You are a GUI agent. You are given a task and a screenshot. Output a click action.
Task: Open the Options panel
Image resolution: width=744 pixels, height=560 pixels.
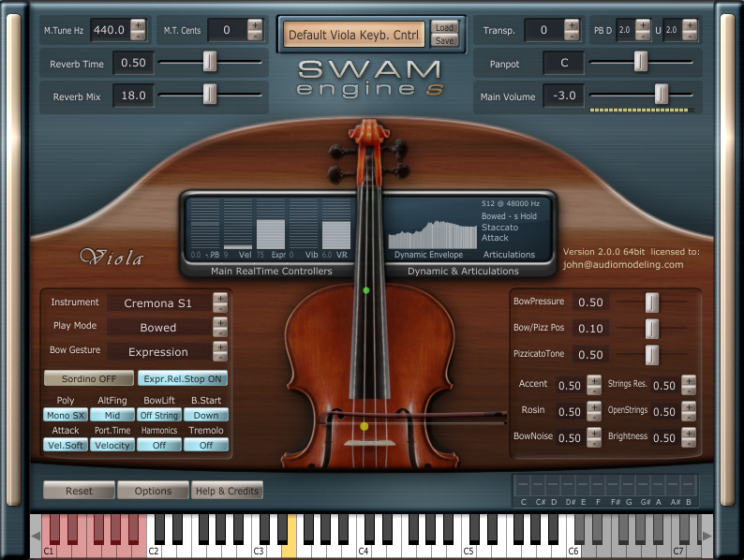(x=153, y=491)
